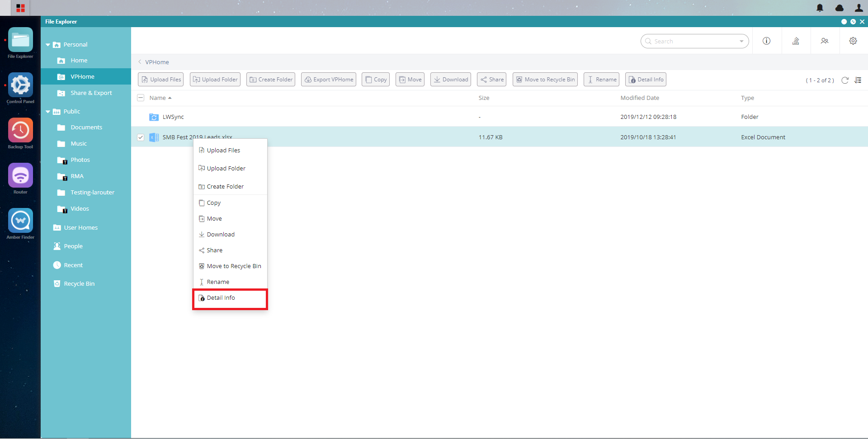868x439 pixels.
Task: Open the user account icon
Action: (859, 8)
